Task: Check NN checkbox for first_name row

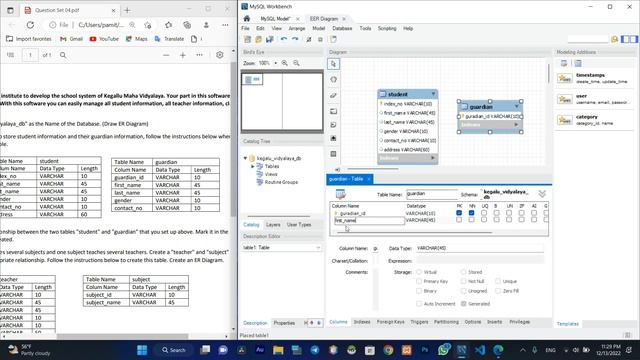Action: coord(471,220)
